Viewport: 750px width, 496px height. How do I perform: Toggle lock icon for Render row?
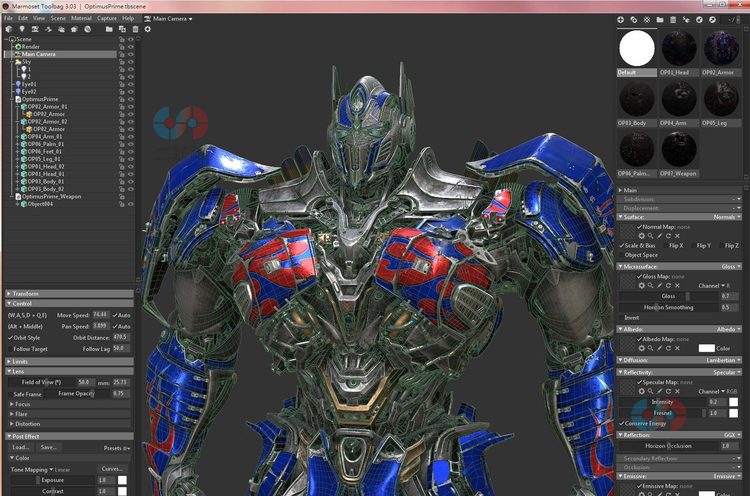122,47
